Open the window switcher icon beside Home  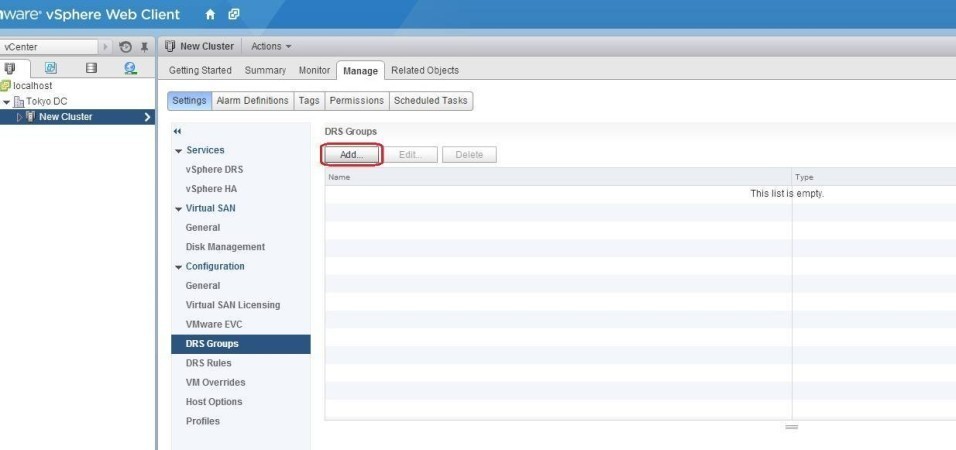[x=234, y=14]
